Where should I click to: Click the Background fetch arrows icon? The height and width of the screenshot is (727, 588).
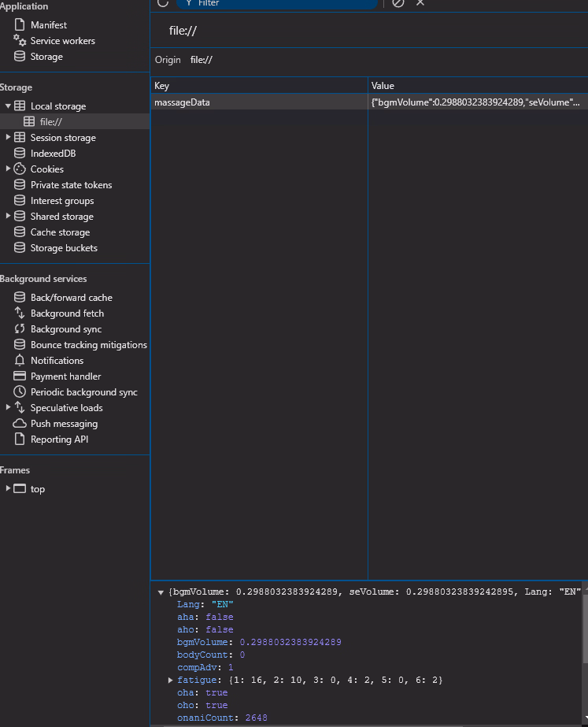tap(20, 313)
